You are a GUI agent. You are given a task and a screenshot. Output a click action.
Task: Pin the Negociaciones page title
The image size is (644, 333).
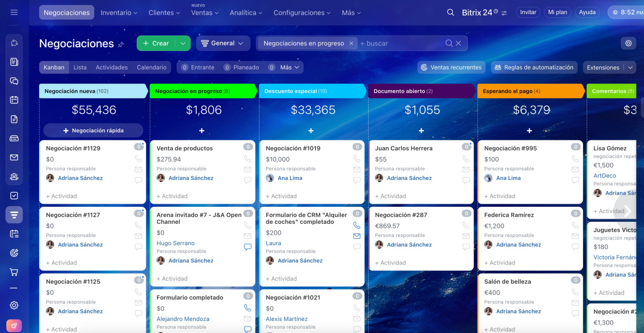121,44
